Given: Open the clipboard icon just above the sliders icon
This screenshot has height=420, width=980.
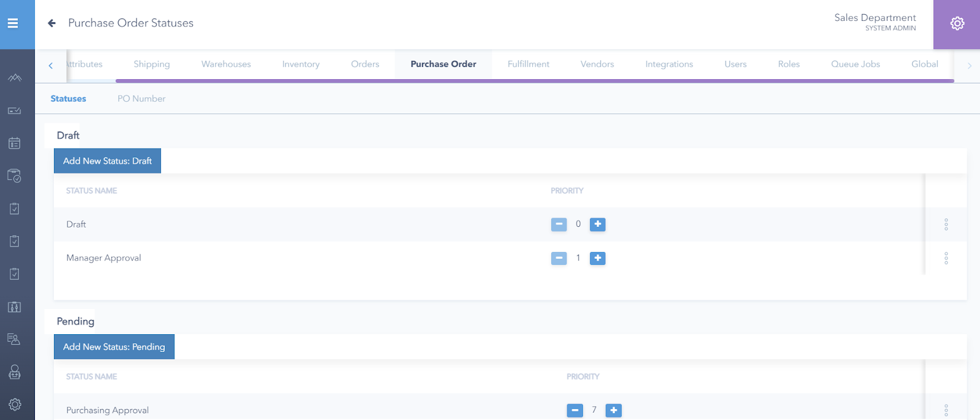Looking at the screenshot, I should [15, 273].
